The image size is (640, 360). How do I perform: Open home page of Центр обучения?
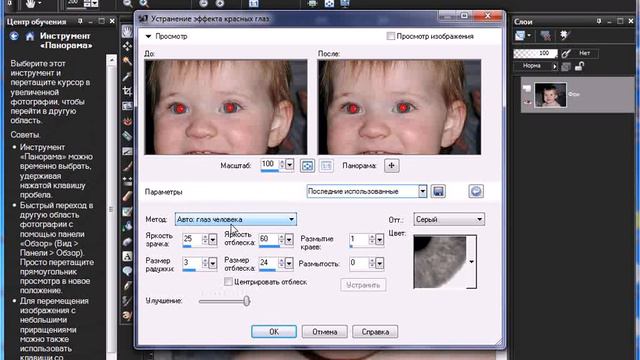point(30,37)
